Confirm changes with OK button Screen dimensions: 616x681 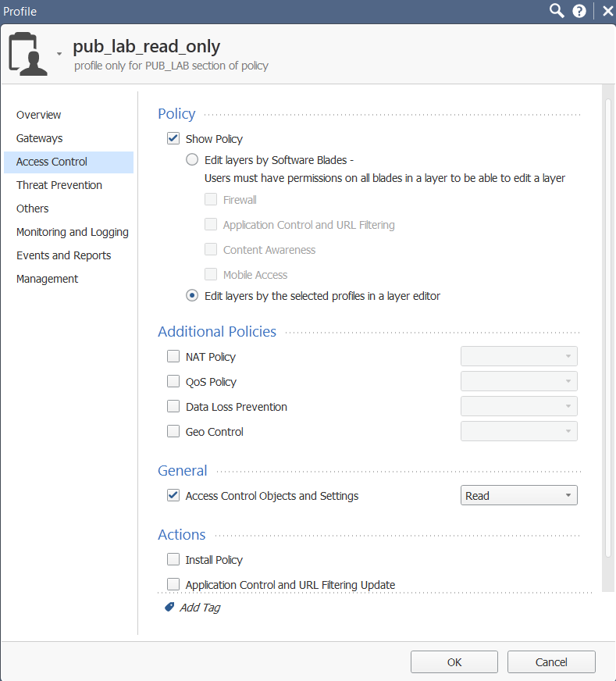(x=454, y=662)
